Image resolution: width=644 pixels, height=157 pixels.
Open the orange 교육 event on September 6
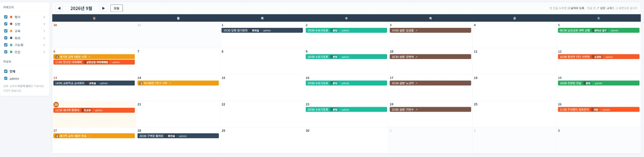click(x=94, y=57)
